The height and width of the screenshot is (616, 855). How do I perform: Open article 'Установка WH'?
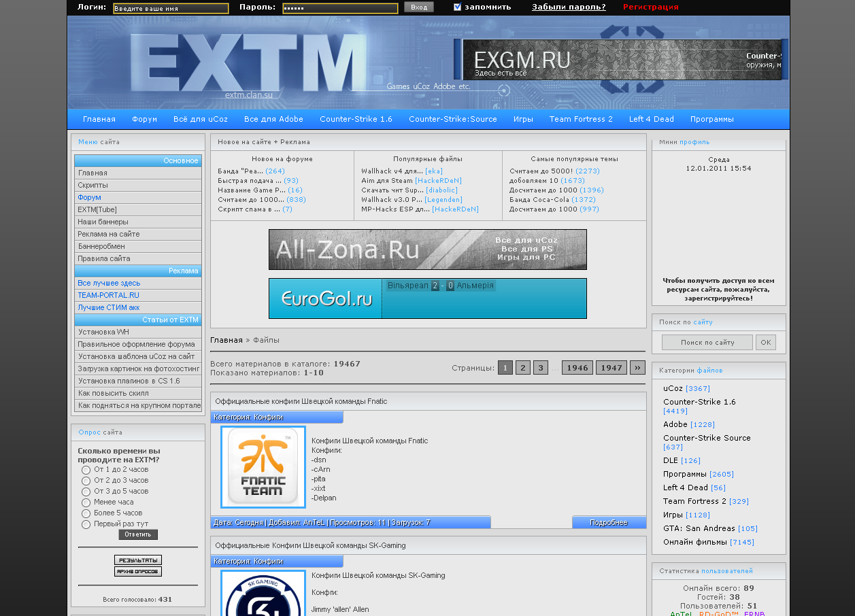[x=138, y=332]
